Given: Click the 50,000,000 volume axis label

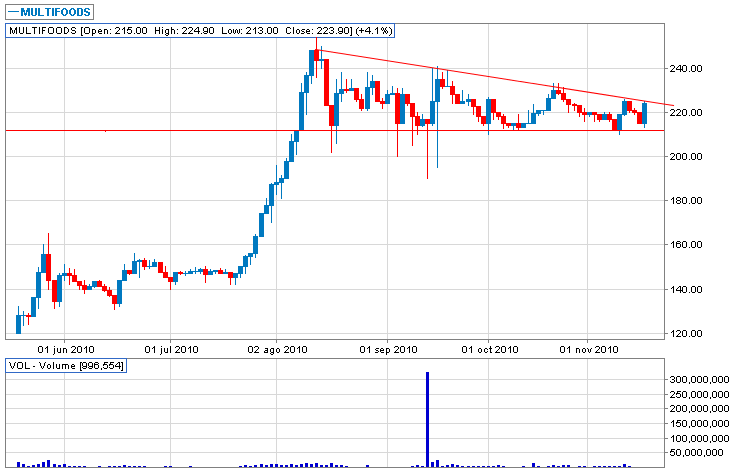Looking at the screenshot, I should coord(697,452).
